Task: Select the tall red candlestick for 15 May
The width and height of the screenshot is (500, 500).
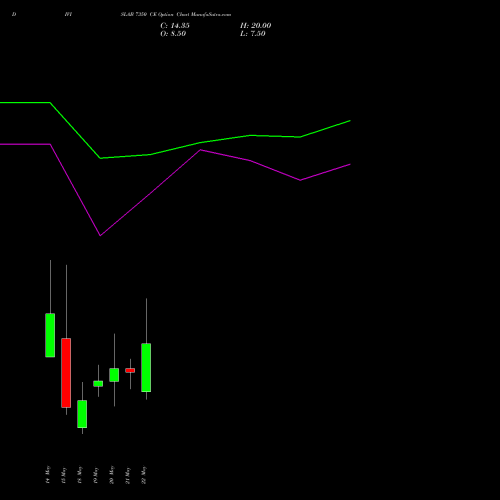Action: pyautogui.click(x=66, y=373)
